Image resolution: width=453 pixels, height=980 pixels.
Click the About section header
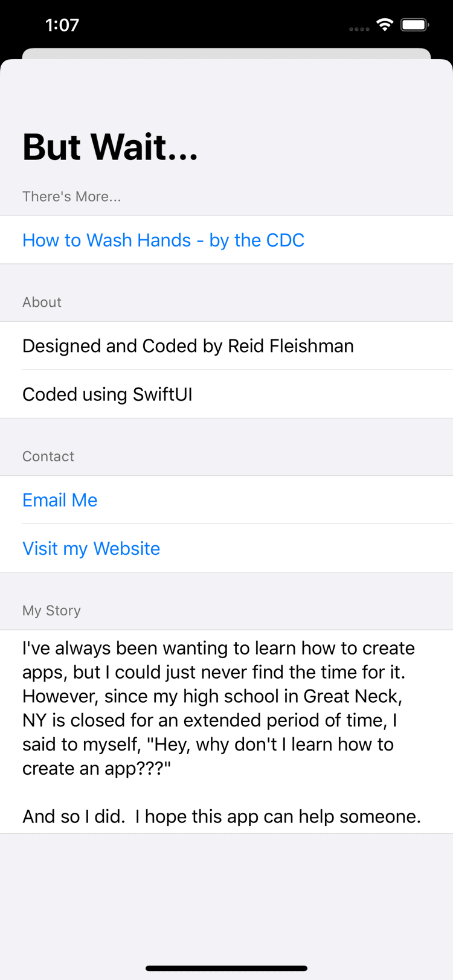42,302
